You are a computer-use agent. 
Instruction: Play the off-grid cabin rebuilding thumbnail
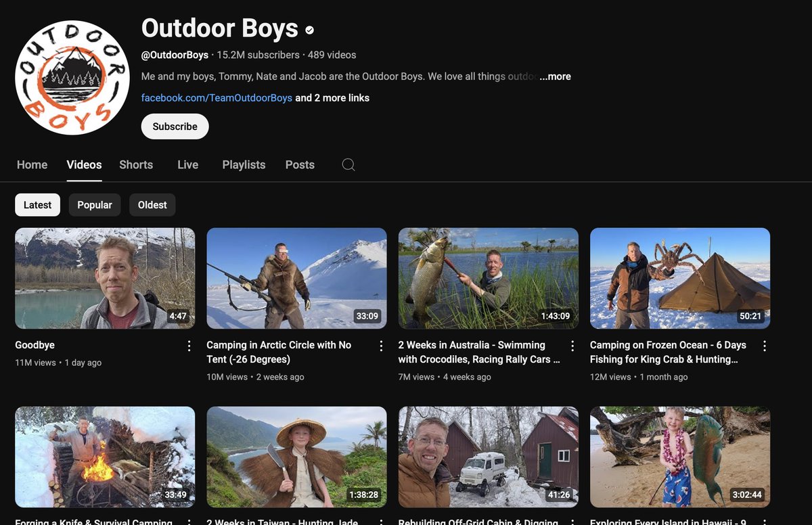pyautogui.click(x=489, y=457)
